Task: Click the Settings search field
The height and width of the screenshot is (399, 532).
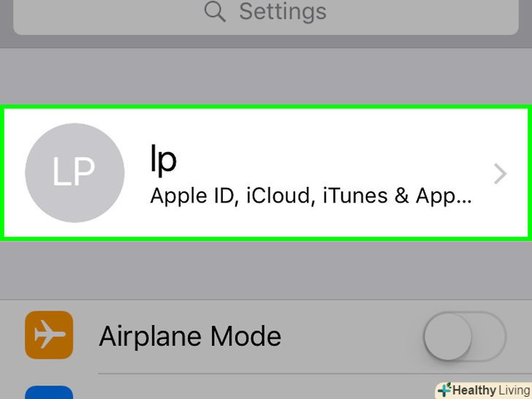Action: 265,16
